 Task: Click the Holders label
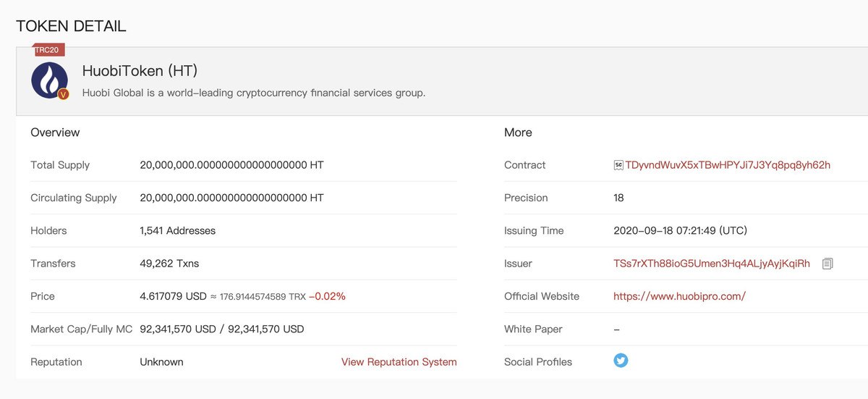tap(48, 231)
